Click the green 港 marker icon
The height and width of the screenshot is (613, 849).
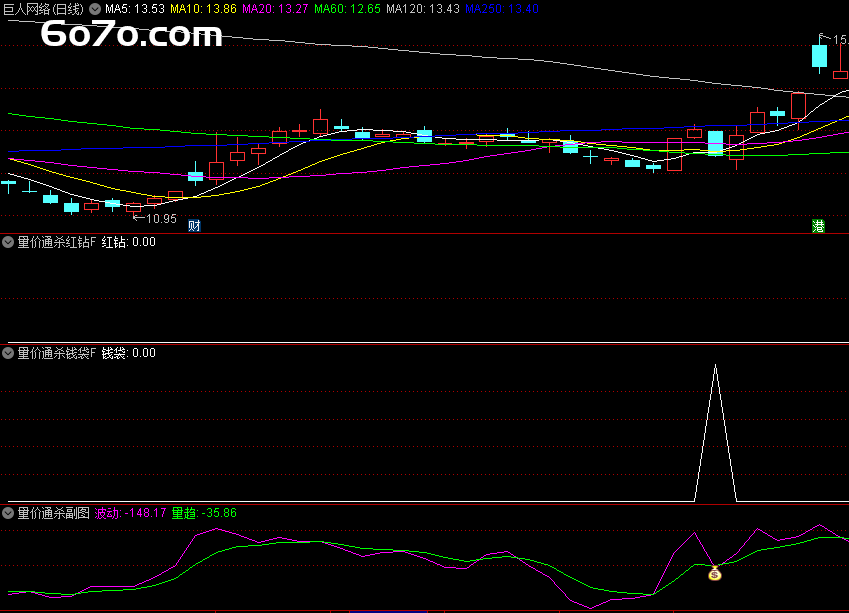click(x=818, y=226)
